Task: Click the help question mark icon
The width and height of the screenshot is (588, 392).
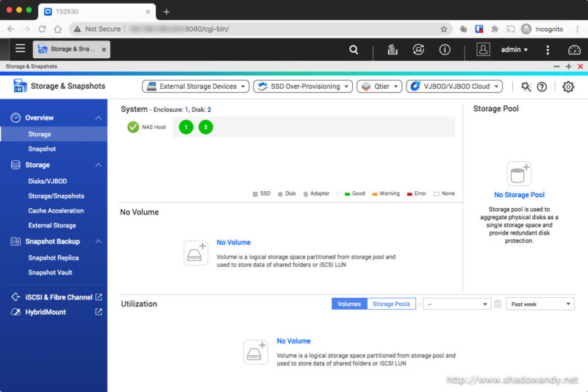Action: click(x=542, y=87)
